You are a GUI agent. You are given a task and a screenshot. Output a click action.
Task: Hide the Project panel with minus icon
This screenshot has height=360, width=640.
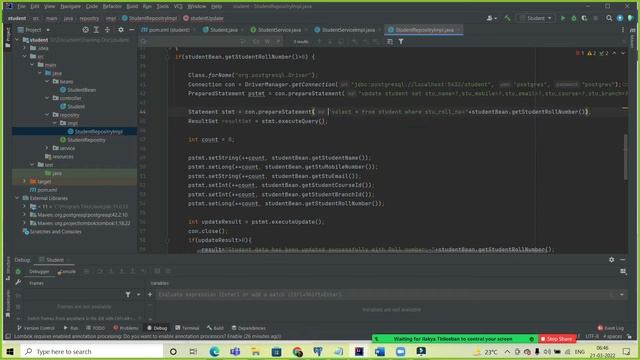coord(131,30)
